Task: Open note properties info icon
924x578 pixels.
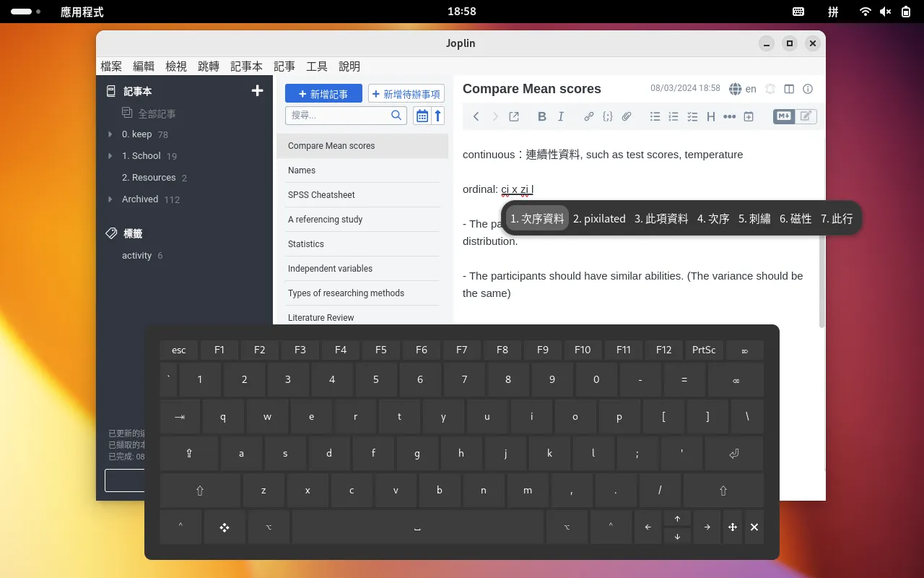Action: tap(808, 89)
